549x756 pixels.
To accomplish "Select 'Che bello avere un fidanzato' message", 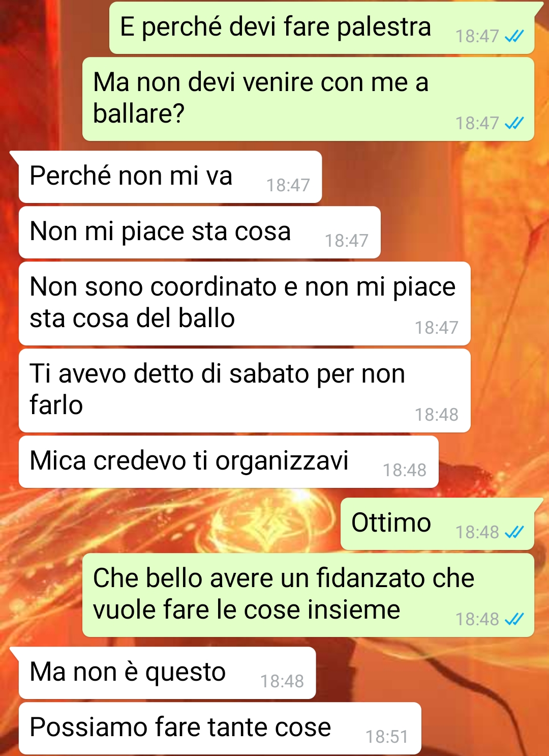I will click(x=308, y=595).
